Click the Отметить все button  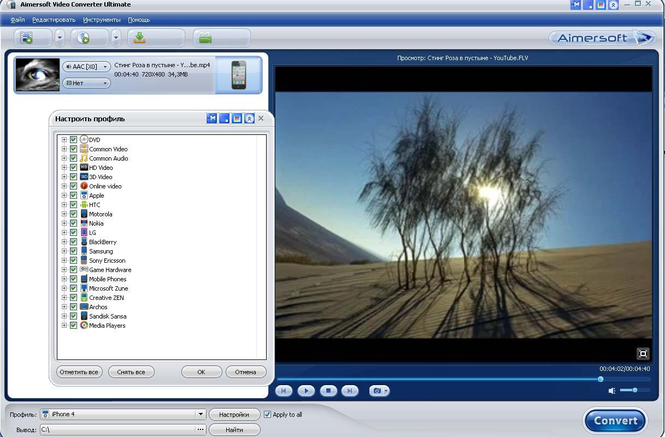79,372
